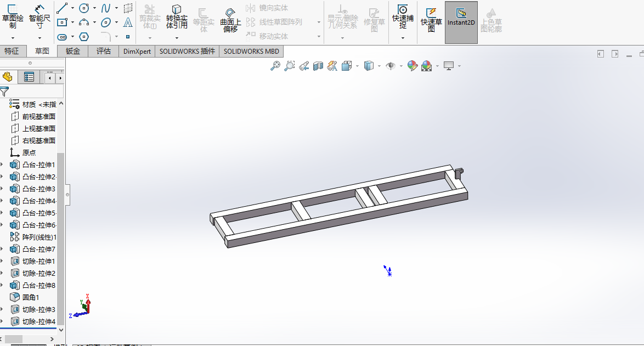Open View Orientation dropdown arrow
The image size is (644, 346).
point(357,66)
